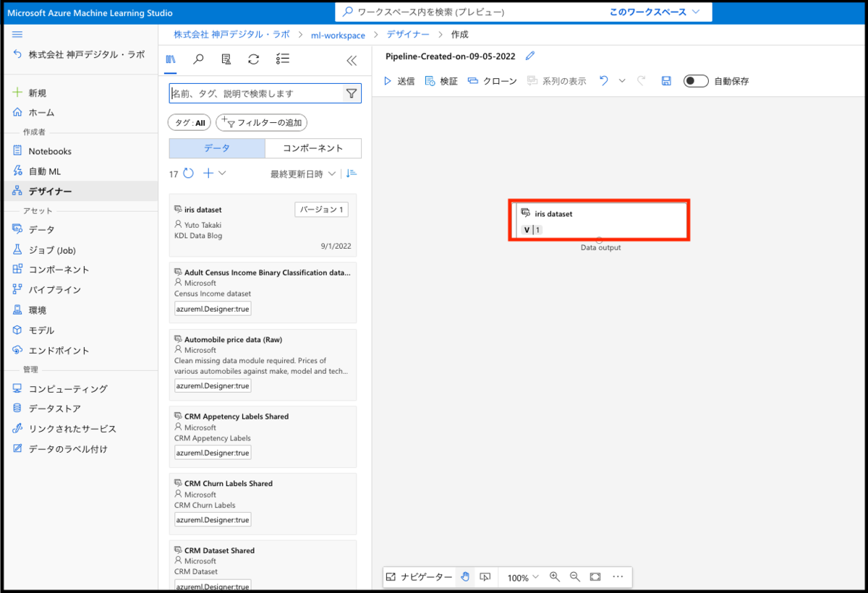Viewport: 868px width, 593px height.
Task: Select the asset library panel icon
Action: (171, 60)
